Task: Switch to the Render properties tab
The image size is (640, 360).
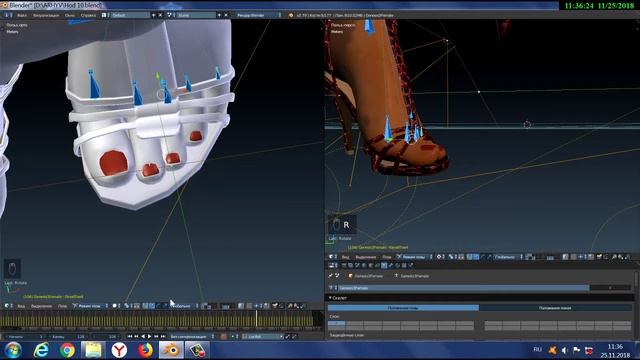Action: (344, 265)
